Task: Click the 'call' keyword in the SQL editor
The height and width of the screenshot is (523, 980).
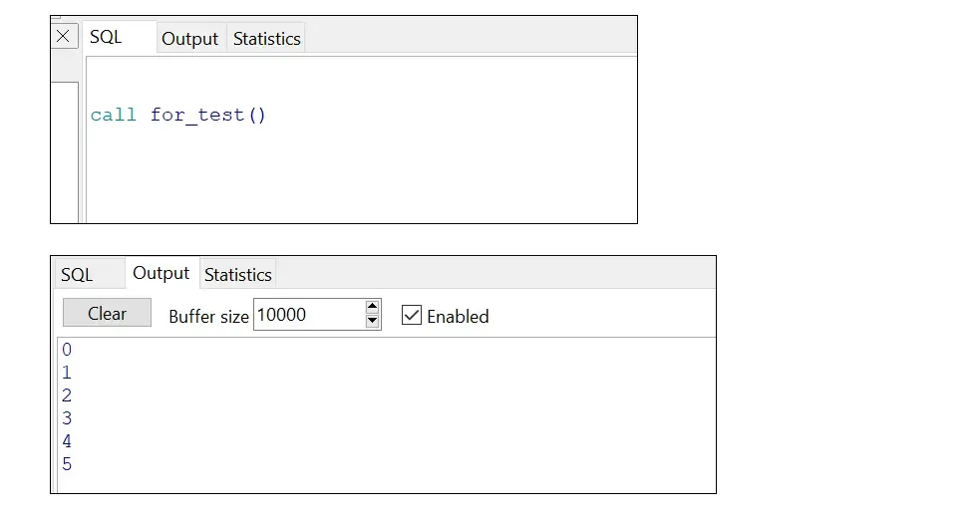Action: [x=113, y=115]
